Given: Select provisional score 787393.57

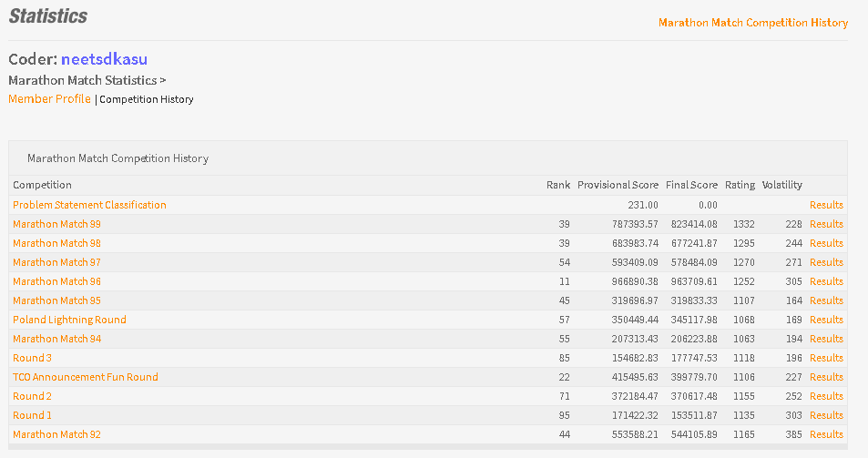Looking at the screenshot, I should pyautogui.click(x=635, y=224).
